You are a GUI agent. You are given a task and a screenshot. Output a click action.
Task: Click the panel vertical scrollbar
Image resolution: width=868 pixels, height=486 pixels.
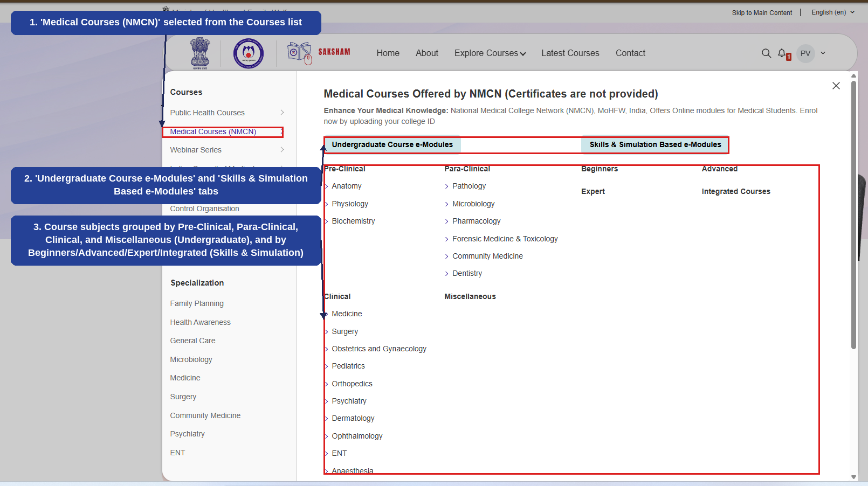[853, 214]
